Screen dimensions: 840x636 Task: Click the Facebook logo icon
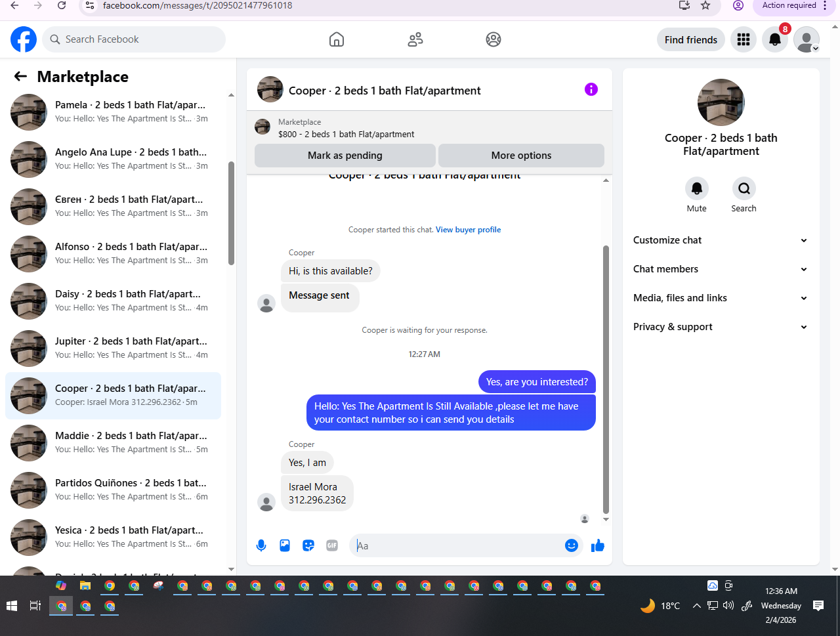(x=24, y=39)
